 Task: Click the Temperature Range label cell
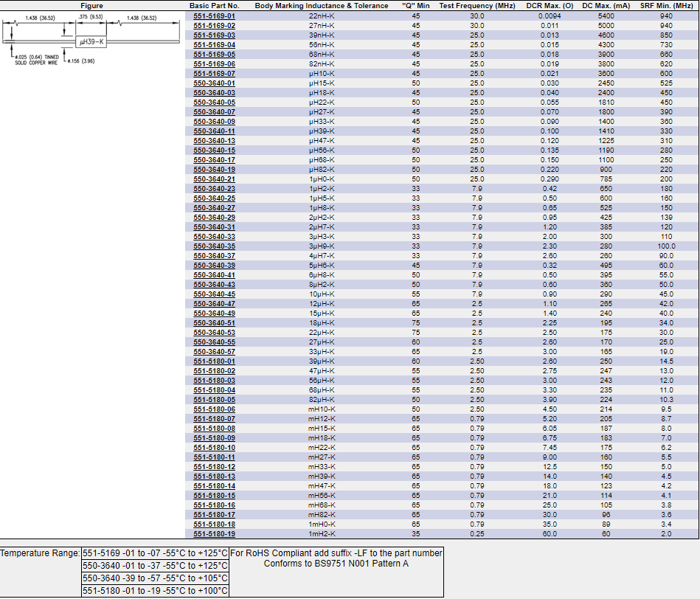pos(40,553)
